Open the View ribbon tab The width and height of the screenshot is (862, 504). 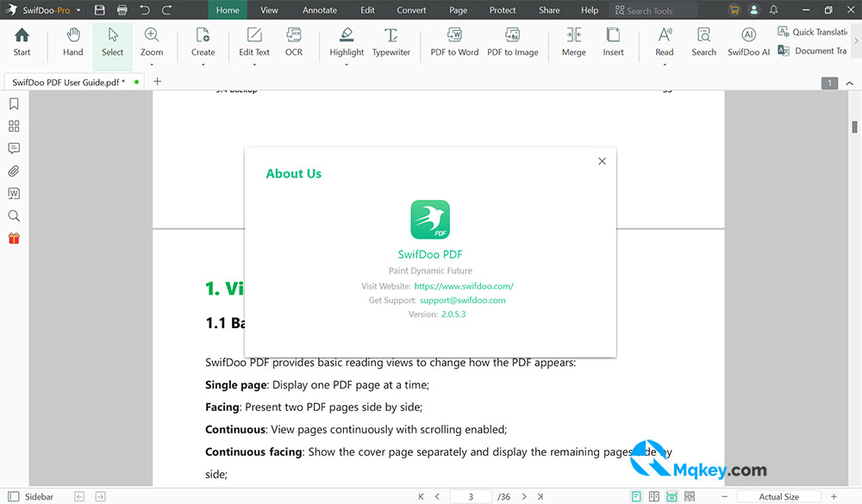[269, 9]
